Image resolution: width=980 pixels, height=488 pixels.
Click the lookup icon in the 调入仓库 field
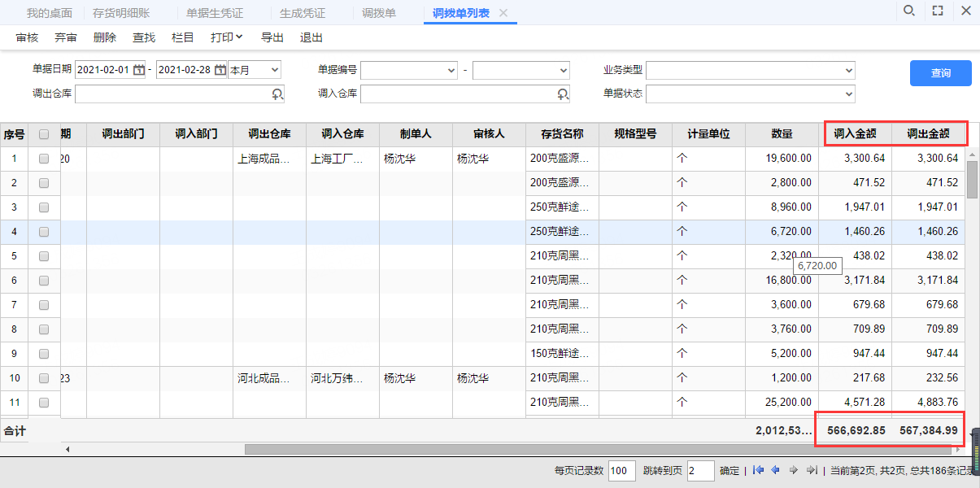click(563, 94)
